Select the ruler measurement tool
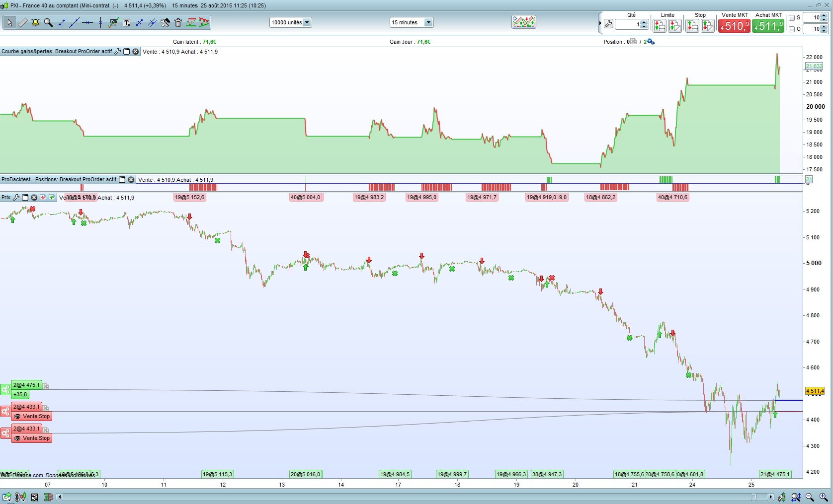The image size is (833, 504). click(x=23, y=22)
